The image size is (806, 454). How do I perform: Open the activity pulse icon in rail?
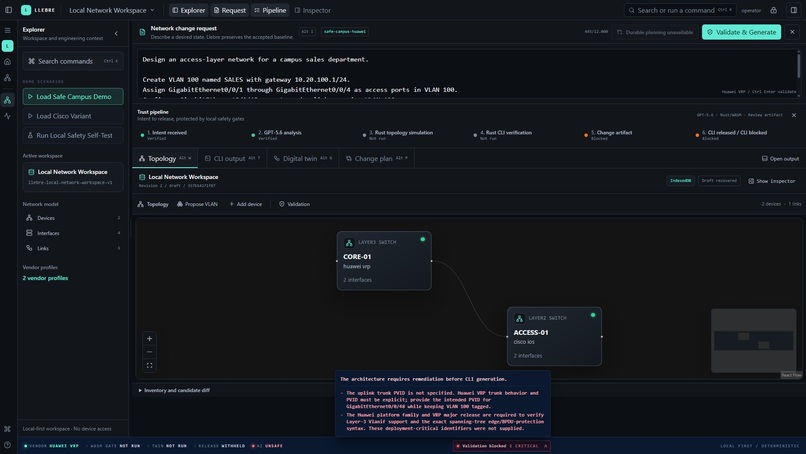coord(7,116)
